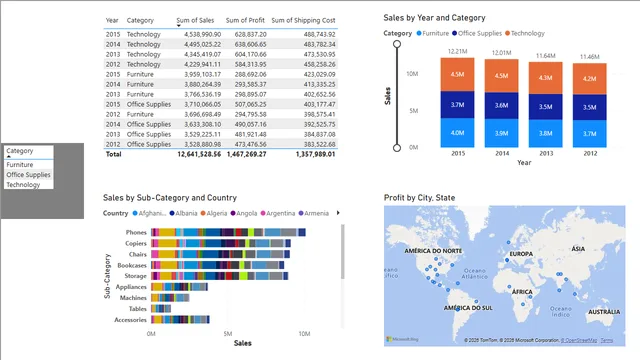Sort table by Sum of Profit header
640x360 pixels.
coord(245,20)
